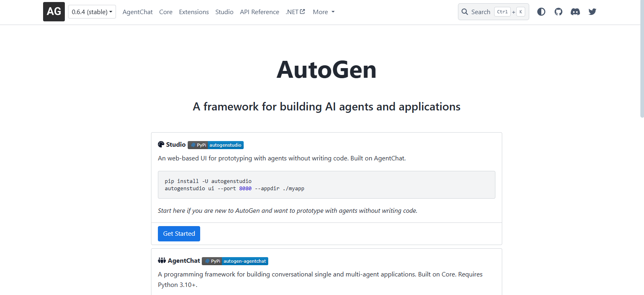Open the API Reference nav item
This screenshot has width=644, height=295.
tap(259, 12)
